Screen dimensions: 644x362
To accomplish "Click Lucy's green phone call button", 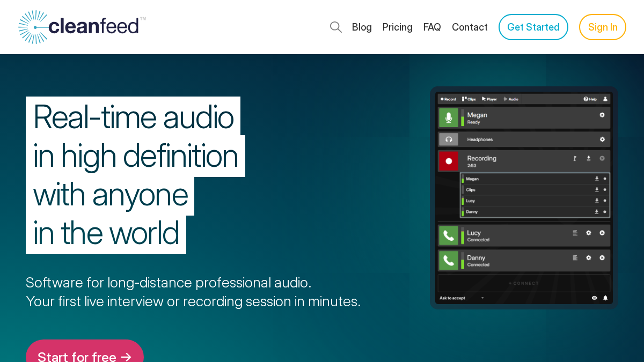I will [x=449, y=235].
